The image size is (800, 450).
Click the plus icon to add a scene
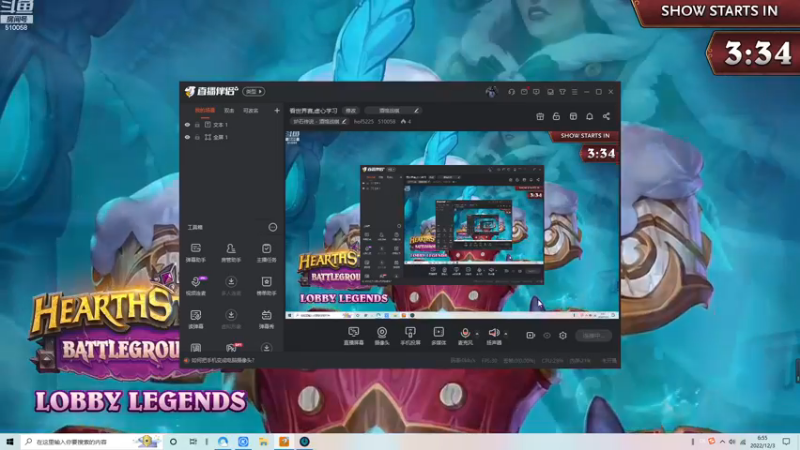point(277,110)
